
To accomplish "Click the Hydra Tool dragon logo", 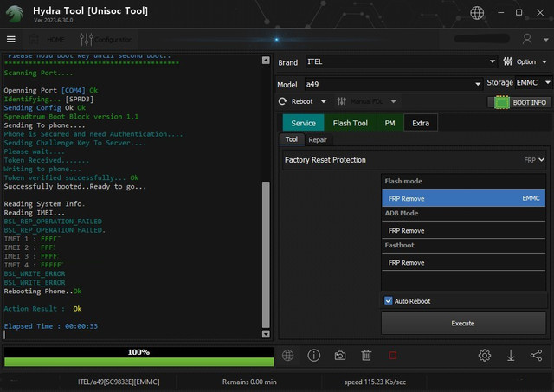I will pos(15,14).
